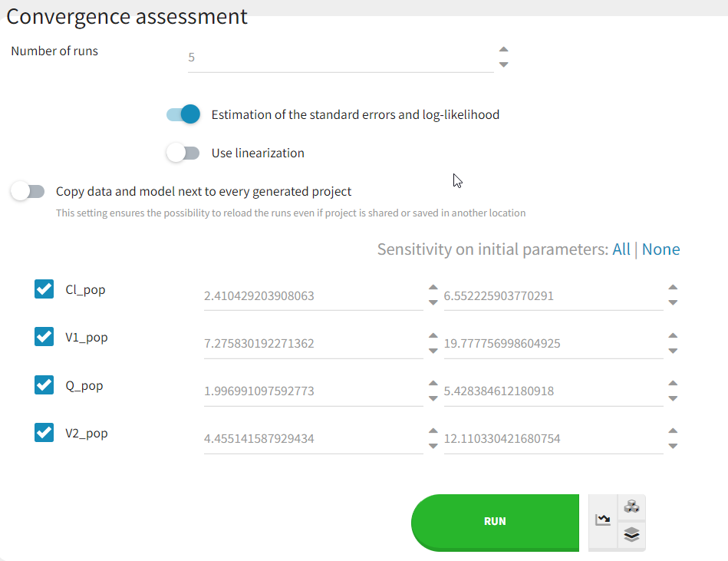
Task: Decrease V1_pop upper bound value
Action: coord(673,351)
